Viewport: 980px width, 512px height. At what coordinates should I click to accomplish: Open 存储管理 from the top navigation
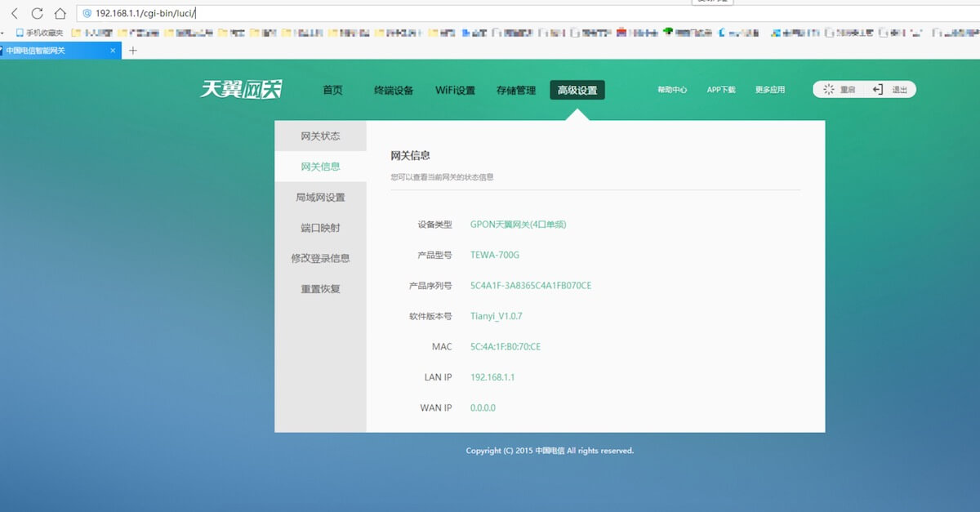click(x=515, y=90)
